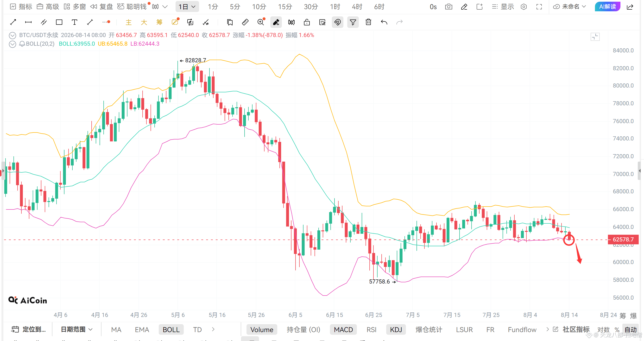Open the 显示 display options
The height and width of the screenshot is (341, 644).
(503, 7)
